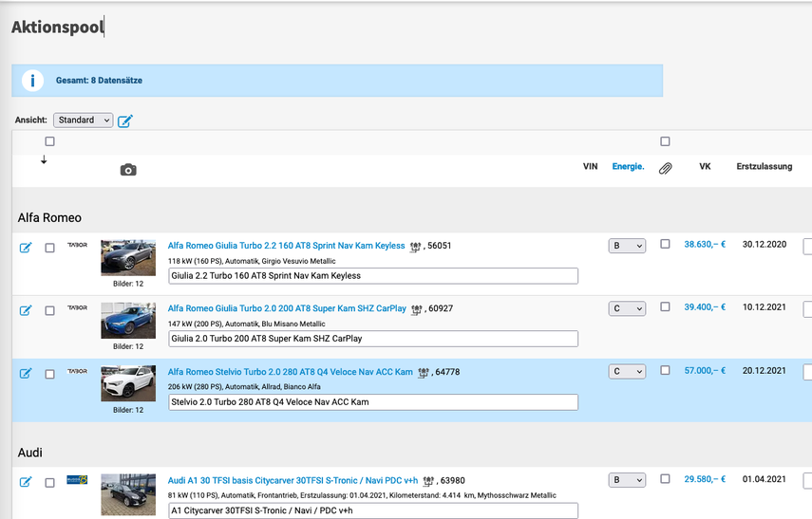This screenshot has width=812, height=519.
Task: Click the Erstzulassung column header
Action: (764, 167)
